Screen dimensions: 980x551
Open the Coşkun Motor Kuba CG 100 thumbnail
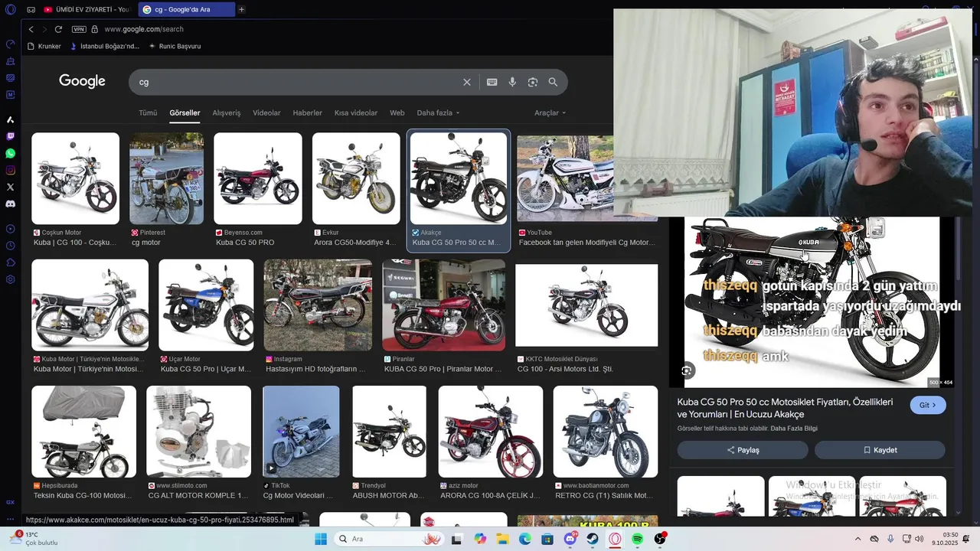tap(75, 178)
